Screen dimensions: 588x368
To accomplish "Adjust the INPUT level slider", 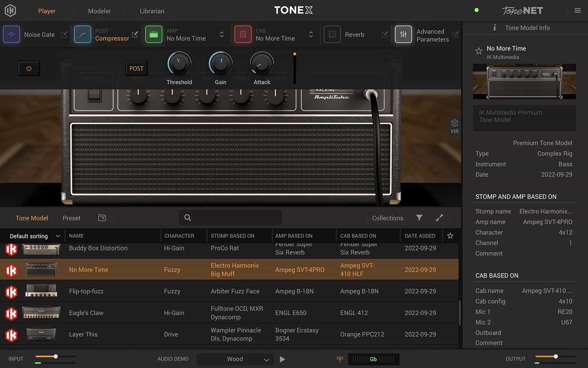I will [55, 357].
